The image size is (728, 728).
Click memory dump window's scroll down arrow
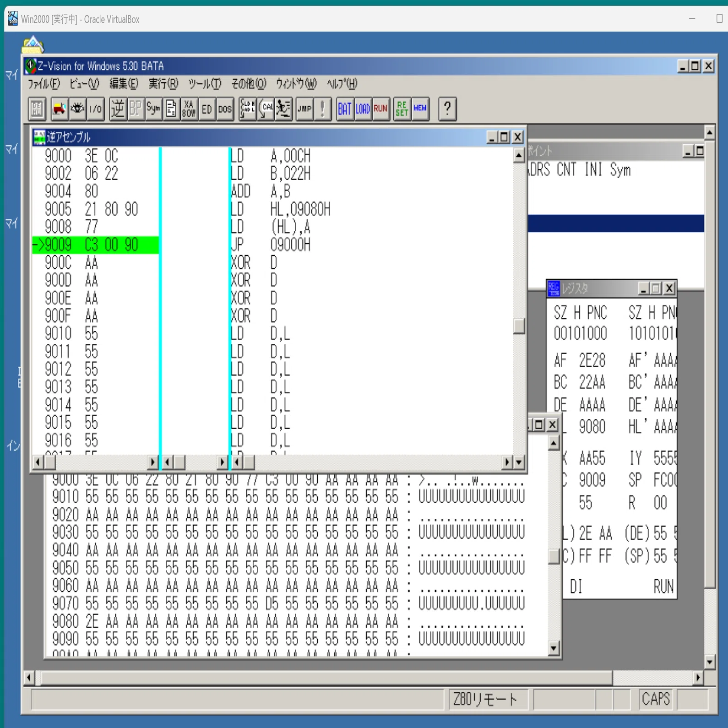tap(554, 648)
